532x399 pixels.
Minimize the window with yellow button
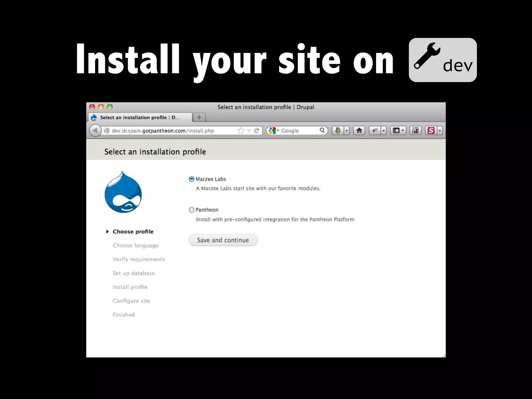click(101, 107)
